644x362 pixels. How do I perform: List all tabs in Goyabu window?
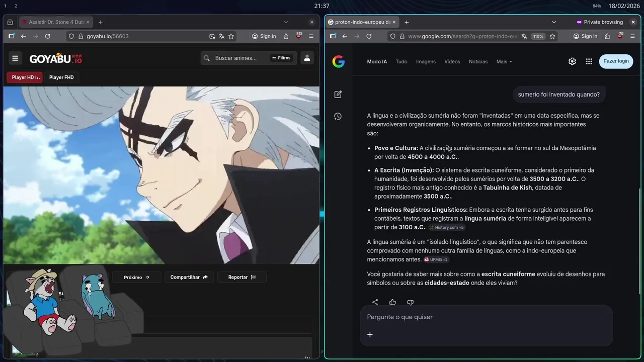click(286, 22)
